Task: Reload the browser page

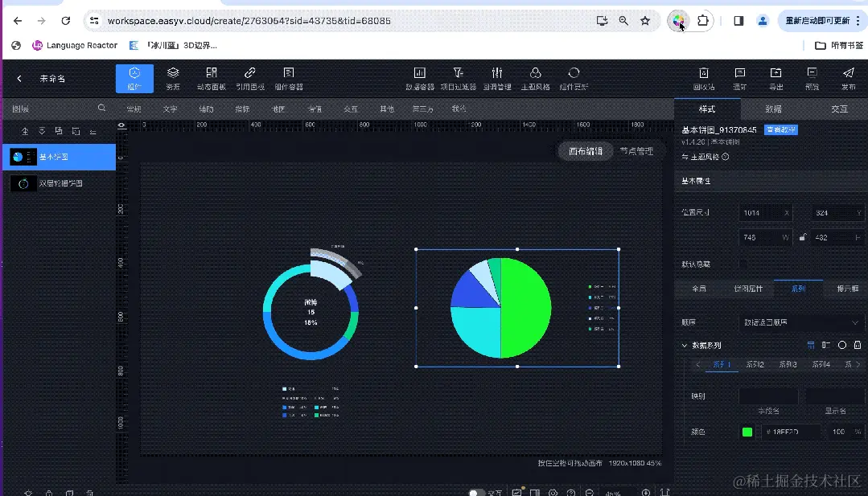Action: tap(65, 20)
